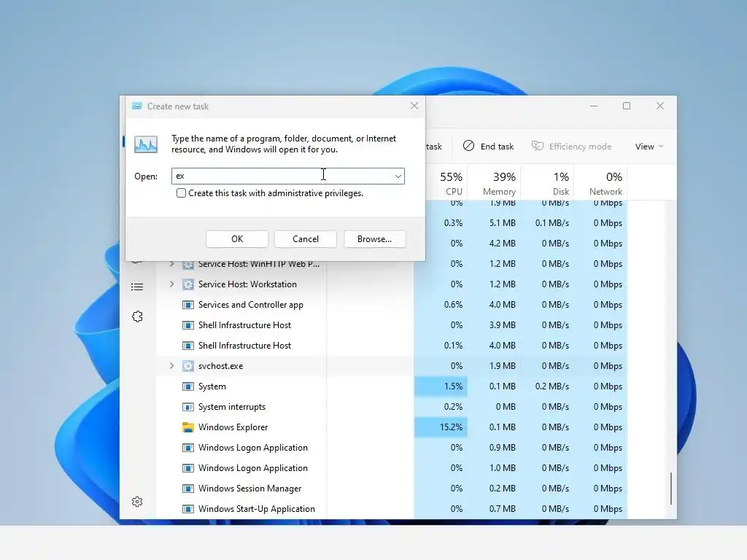Sort by Network column header
Screen dimensions: 747x560
(x=606, y=183)
